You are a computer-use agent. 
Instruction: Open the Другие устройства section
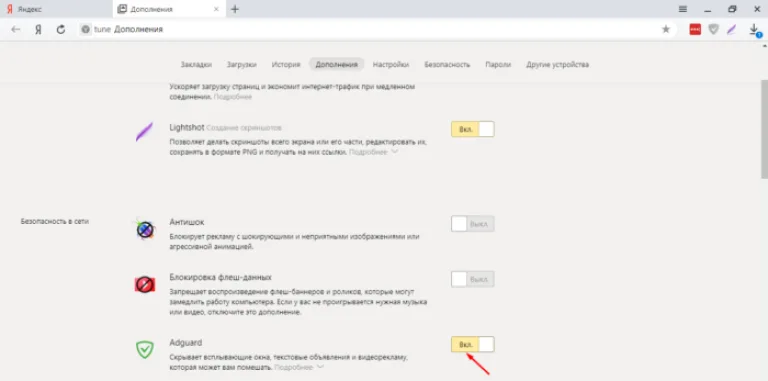pyautogui.click(x=557, y=65)
